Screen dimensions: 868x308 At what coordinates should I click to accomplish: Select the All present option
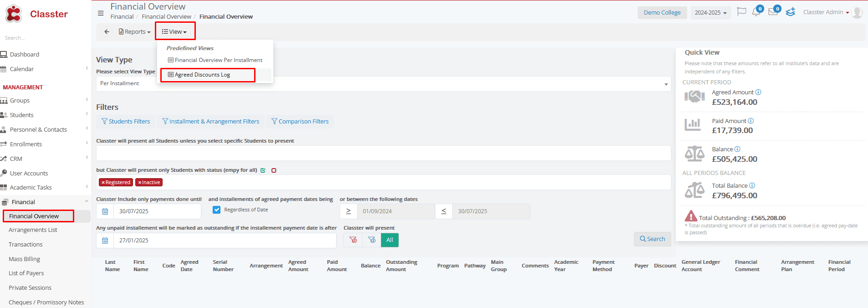click(390, 240)
